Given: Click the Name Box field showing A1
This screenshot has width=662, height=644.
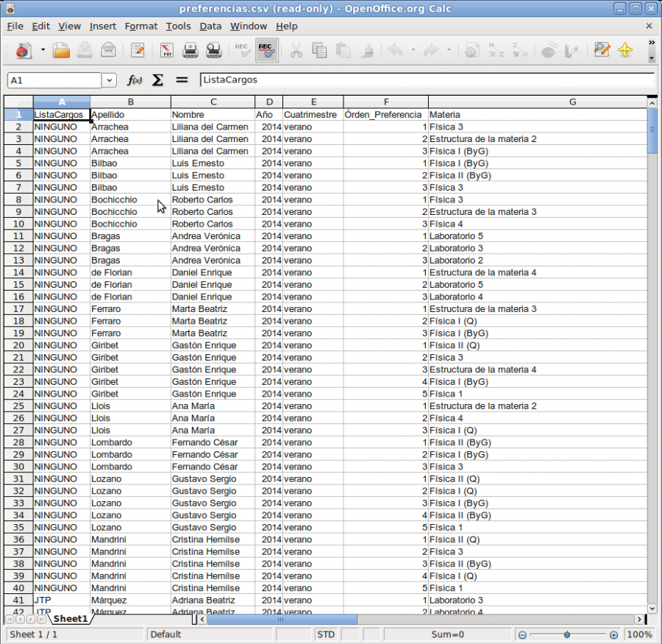Looking at the screenshot, I should pos(54,80).
